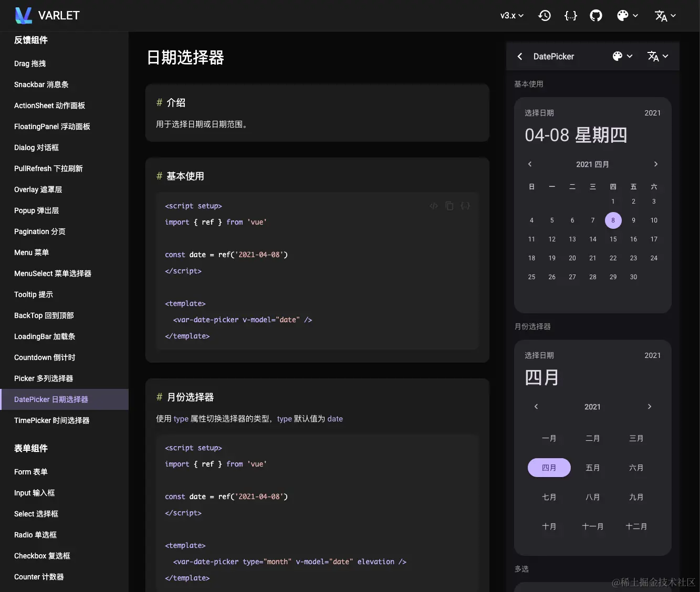
Task: Open the GitHub repository icon
Action: [596, 16]
